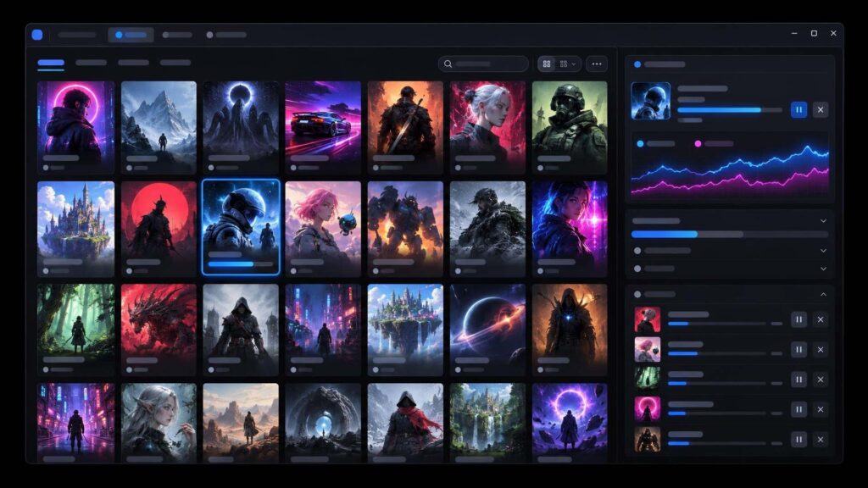This screenshot has height=488, width=868.
Task: Select the hooded figure with pink neon ring
Action: 75,127
